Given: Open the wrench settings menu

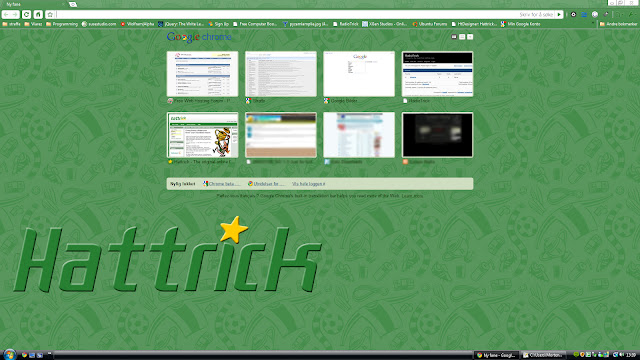Looking at the screenshot, I should coord(631,15).
